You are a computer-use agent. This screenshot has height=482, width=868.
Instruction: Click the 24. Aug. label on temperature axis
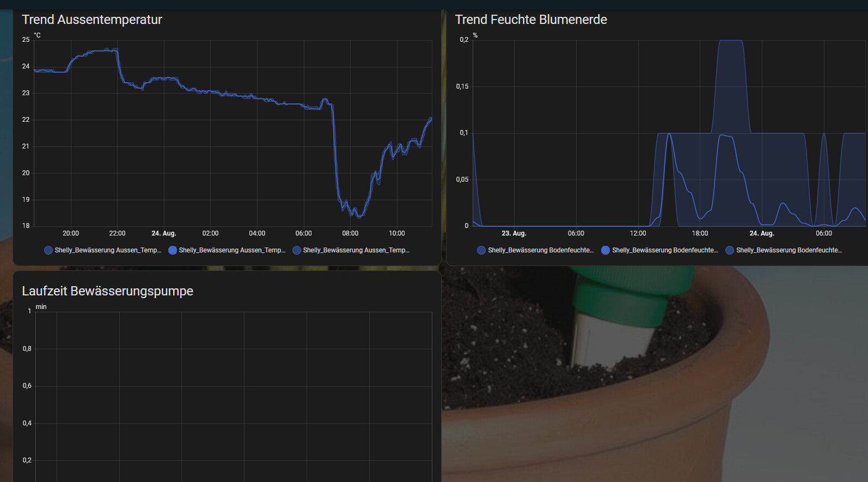[x=163, y=233]
